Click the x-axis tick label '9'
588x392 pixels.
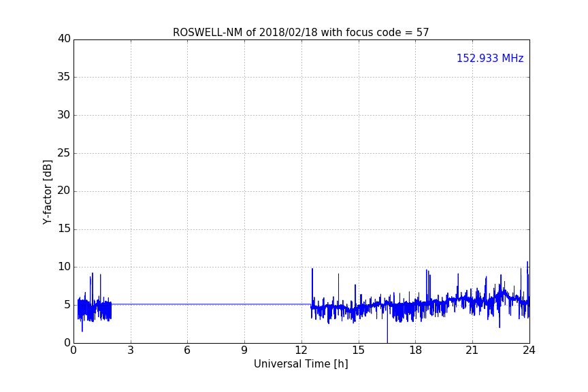point(244,350)
